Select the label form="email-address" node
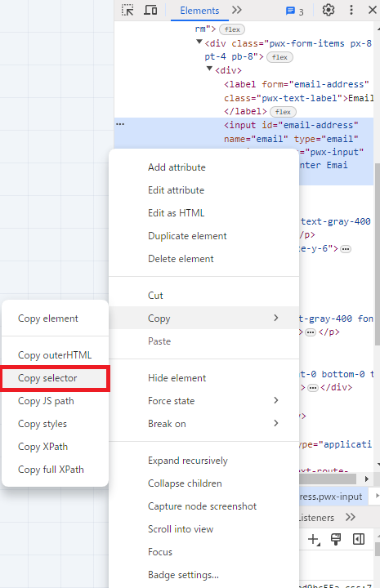This screenshot has width=380, height=588. [297, 84]
